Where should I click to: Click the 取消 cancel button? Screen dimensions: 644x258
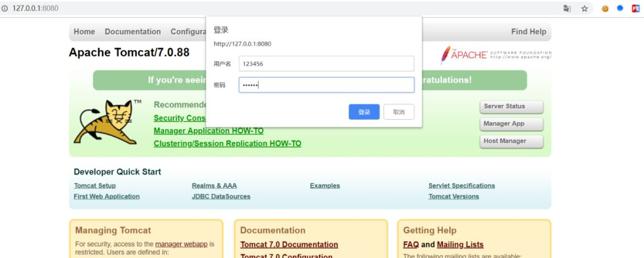399,112
